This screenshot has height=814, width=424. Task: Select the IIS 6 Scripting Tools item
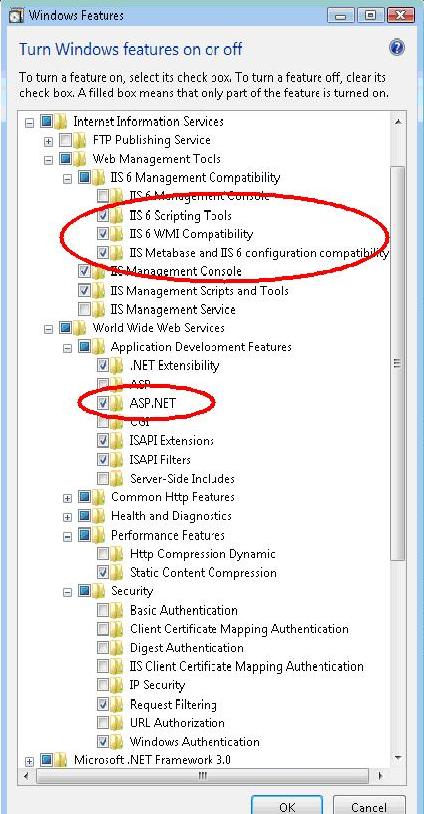pyautogui.click(x=180, y=215)
